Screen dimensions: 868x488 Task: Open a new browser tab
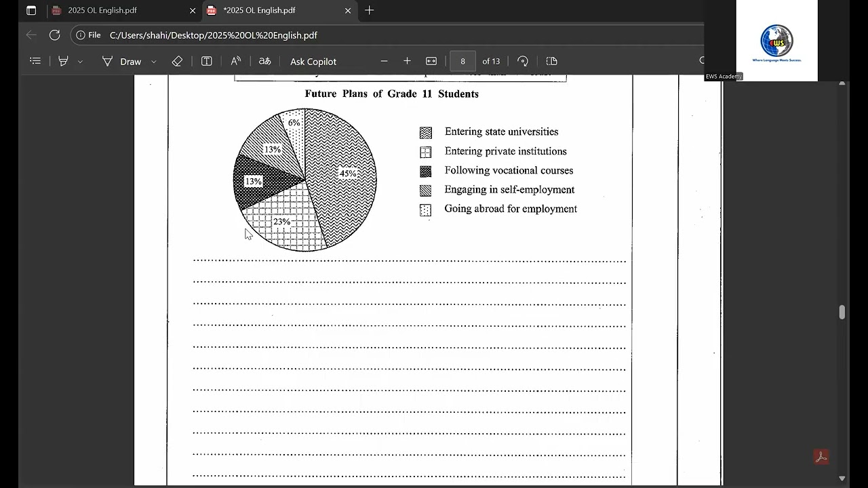(369, 10)
